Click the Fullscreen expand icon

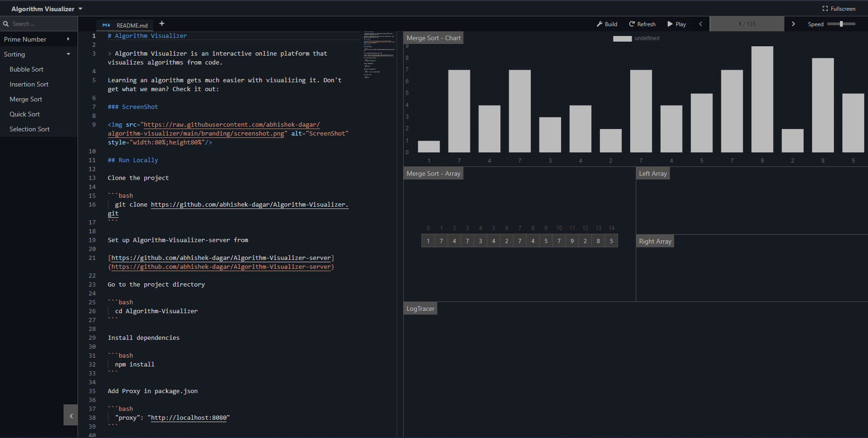tap(825, 9)
